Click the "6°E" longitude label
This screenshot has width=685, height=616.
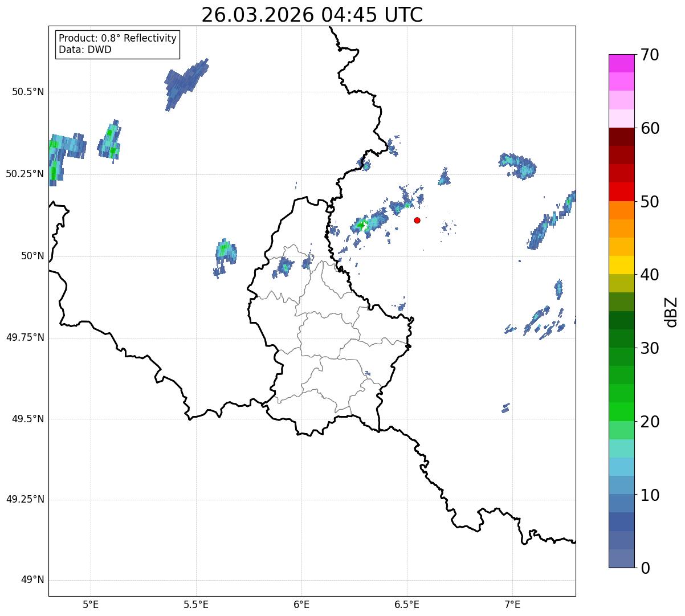pos(301,605)
